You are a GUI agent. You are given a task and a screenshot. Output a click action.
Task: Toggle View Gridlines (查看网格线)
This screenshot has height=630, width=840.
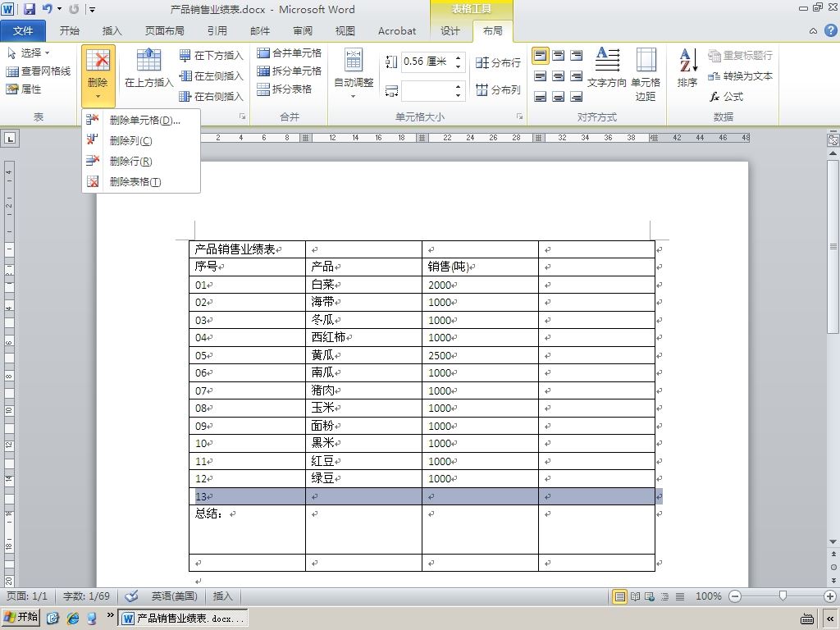coord(38,71)
